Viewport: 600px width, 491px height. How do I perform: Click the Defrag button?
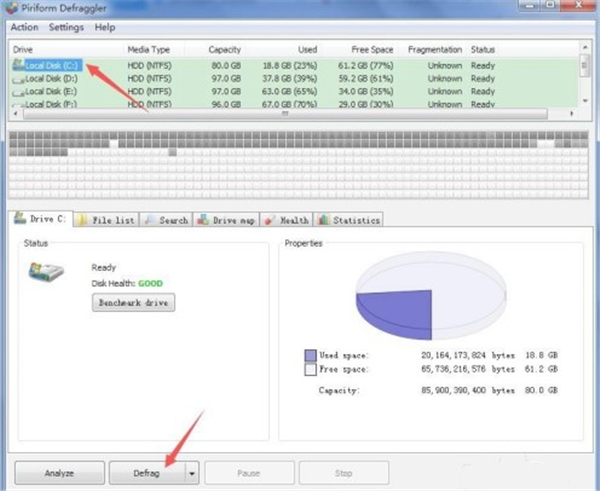click(x=147, y=472)
